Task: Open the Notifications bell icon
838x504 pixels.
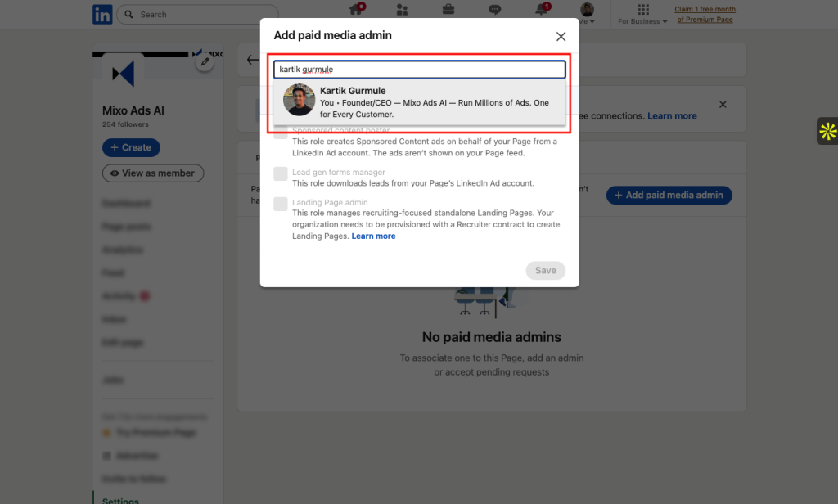Action: tap(542, 9)
